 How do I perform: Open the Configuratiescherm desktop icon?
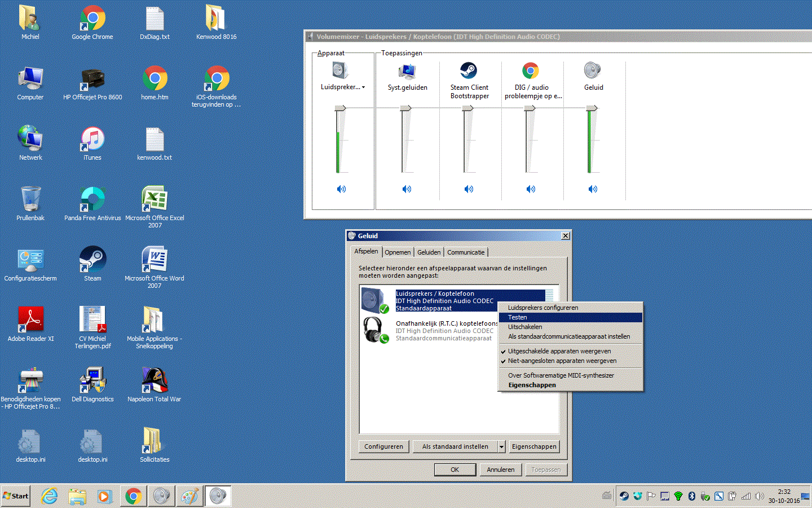(x=30, y=264)
